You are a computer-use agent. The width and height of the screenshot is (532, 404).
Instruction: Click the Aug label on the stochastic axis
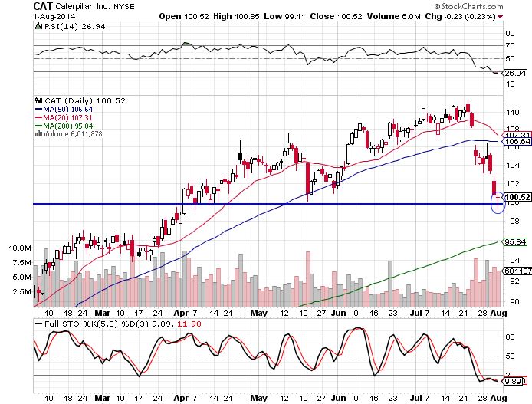click(x=498, y=398)
